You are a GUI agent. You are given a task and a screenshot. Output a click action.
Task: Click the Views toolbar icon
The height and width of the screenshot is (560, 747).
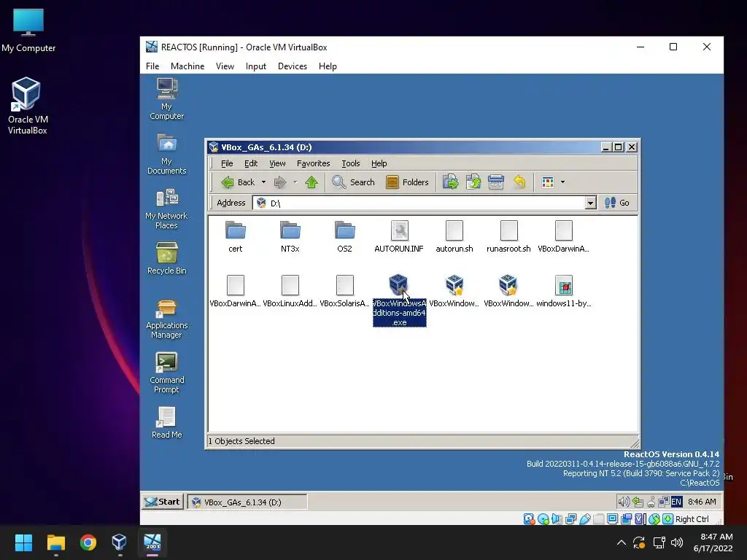pos(548,182)
